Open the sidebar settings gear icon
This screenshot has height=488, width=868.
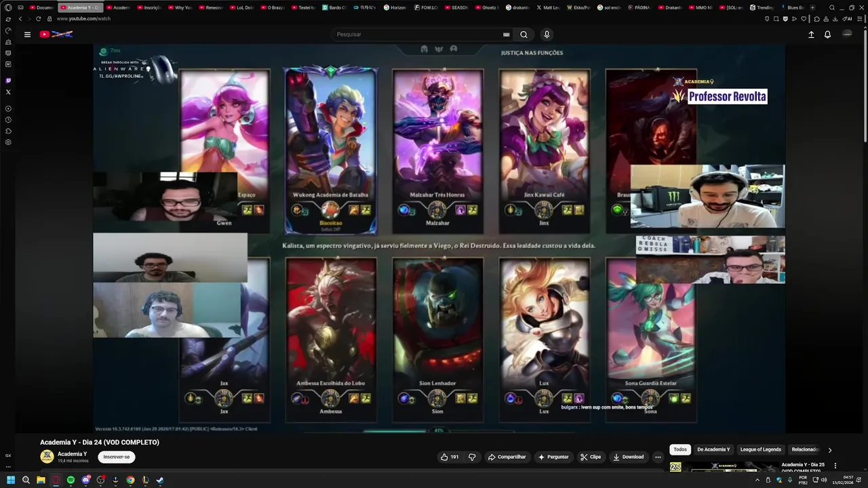8,142
